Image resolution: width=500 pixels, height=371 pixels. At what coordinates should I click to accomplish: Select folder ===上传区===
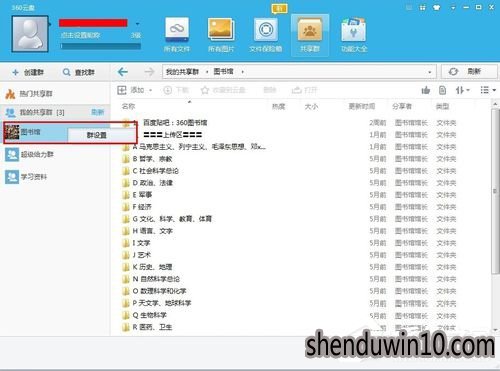click(x=172, y=135)
